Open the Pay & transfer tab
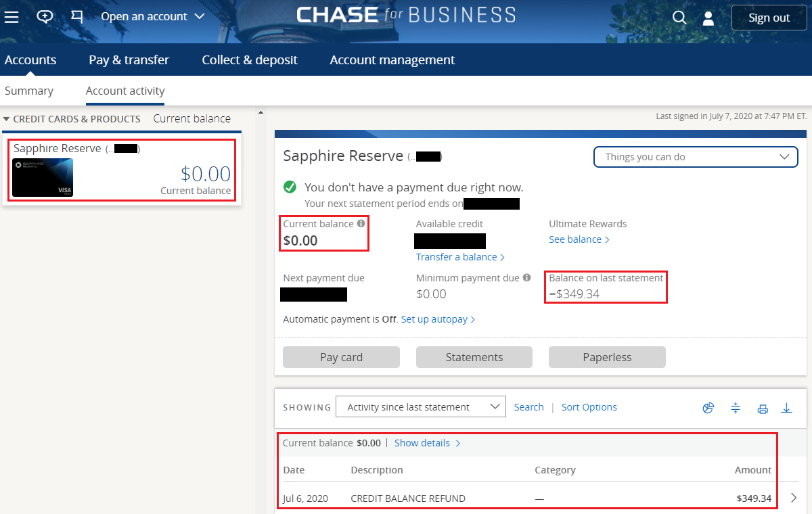Viewport: 812px width, 514px height. [129, 60]
